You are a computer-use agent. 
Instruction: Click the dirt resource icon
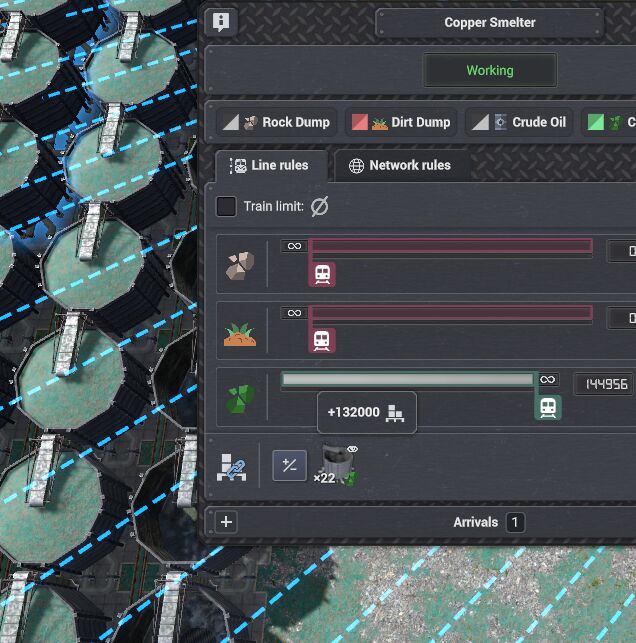[240, 334]
